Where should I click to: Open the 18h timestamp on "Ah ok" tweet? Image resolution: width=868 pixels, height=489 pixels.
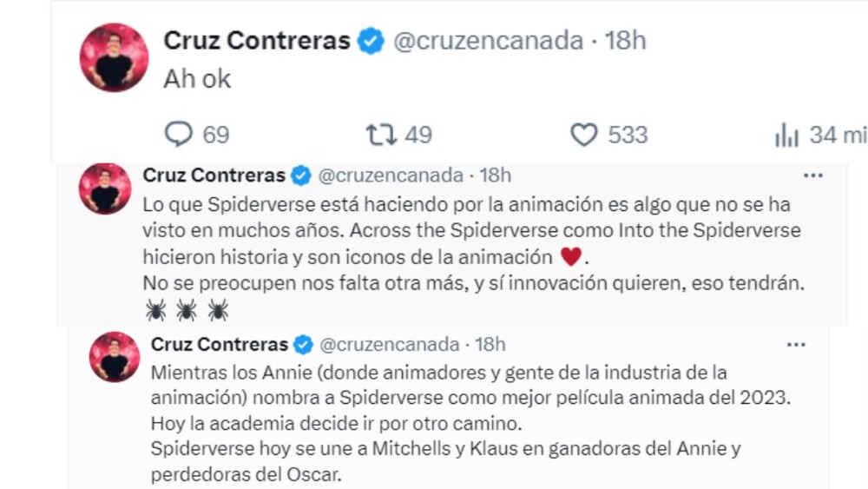click(x=626, y=41)
